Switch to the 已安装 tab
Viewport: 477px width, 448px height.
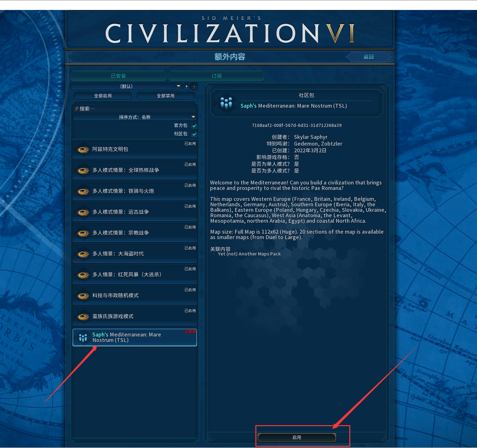tap(118, 76)
